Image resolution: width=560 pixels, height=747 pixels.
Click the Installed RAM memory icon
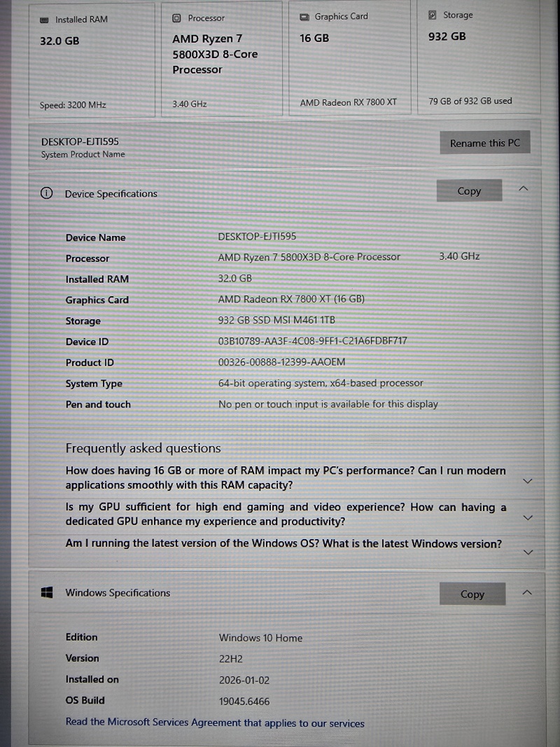pyautogui.click(x=45, y=20)
